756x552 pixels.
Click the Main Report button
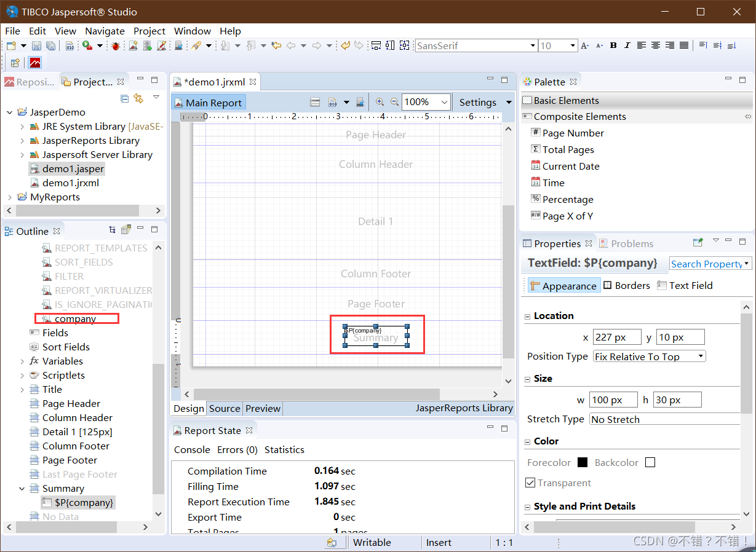209,103
